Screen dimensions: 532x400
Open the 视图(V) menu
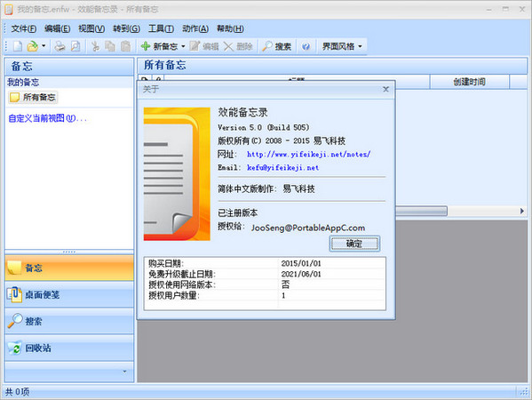click(91, 28)
